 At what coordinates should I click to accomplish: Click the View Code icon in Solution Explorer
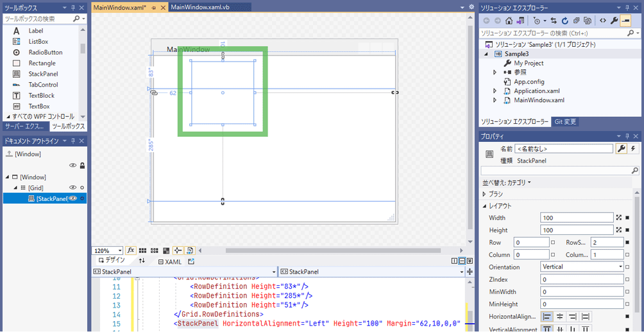(x=602, y=21)
